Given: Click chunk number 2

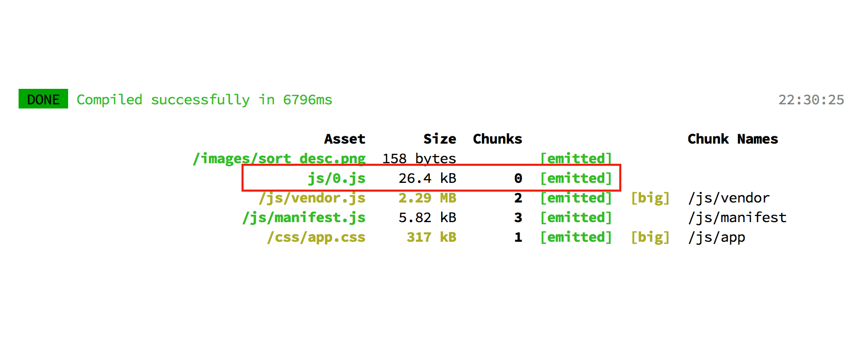Looking at the screenshot, I should (x=518, y=198).
